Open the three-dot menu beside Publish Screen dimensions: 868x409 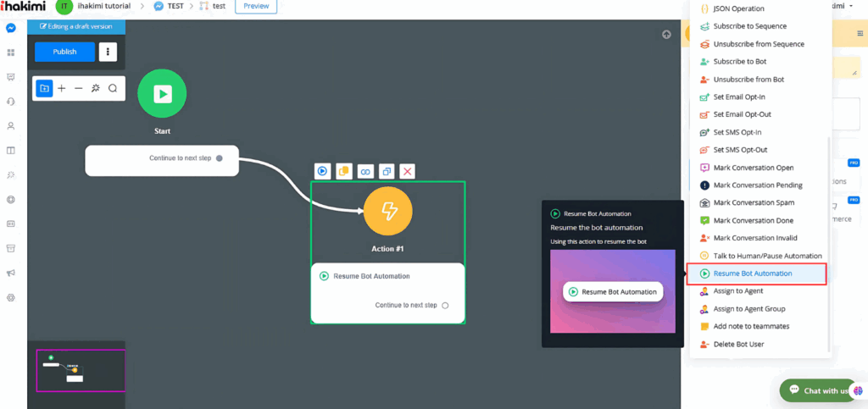click(108, 52)
